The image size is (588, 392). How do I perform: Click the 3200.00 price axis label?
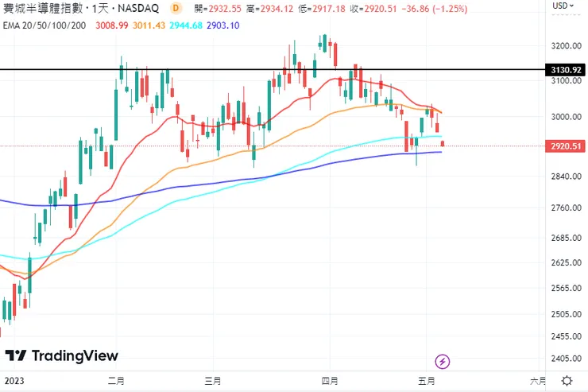(x=567, y=46)
